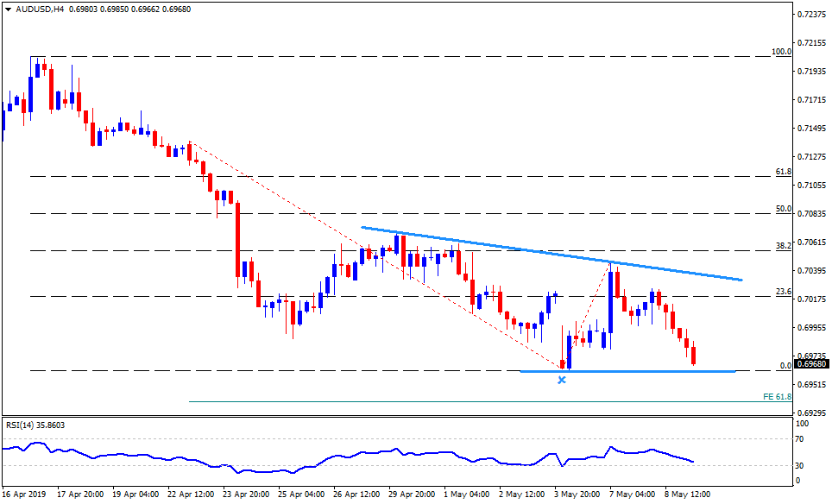Click the RSI 30 level marker
The width and height of the screenshot is (832, 504).
point(802,466)
